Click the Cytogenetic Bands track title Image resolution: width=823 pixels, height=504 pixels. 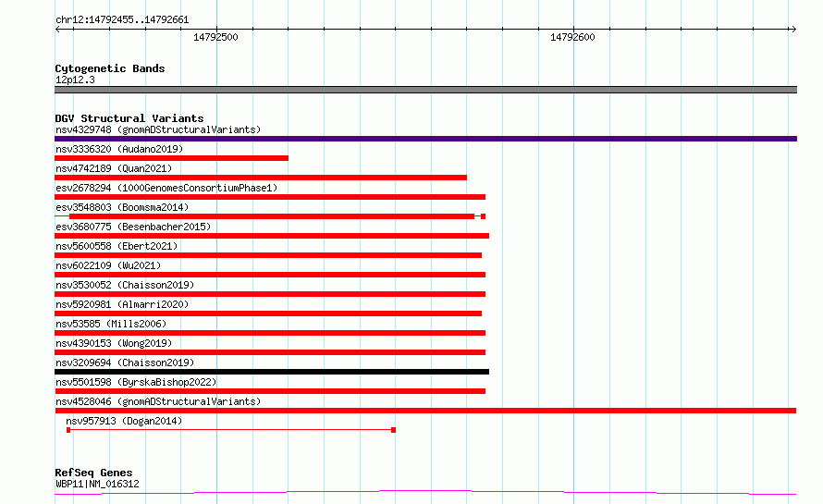110,68
